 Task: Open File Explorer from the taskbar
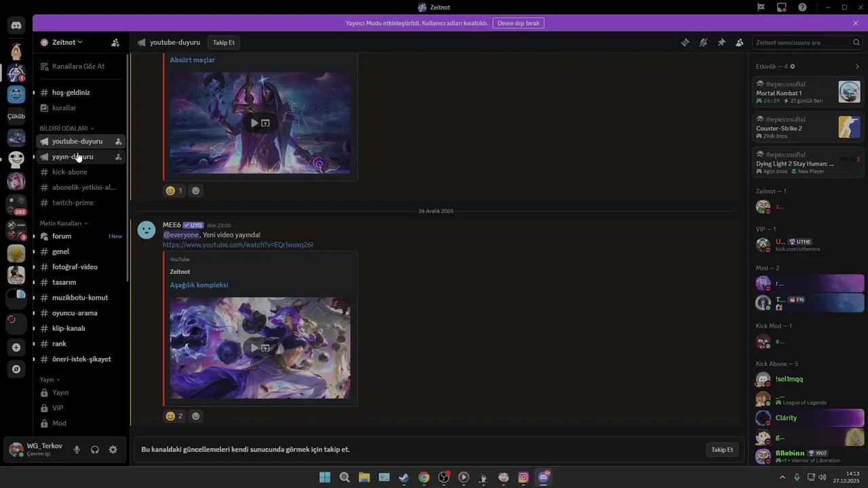point(364,477)
